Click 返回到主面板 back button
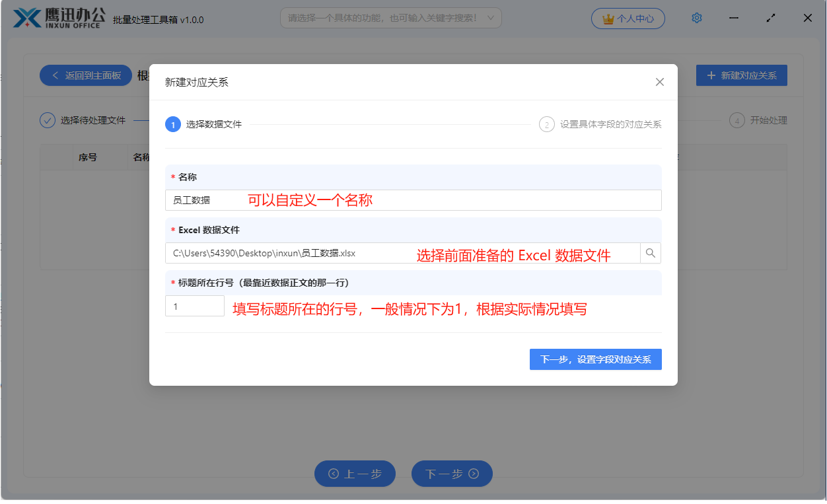 click(x=86, y=75)
